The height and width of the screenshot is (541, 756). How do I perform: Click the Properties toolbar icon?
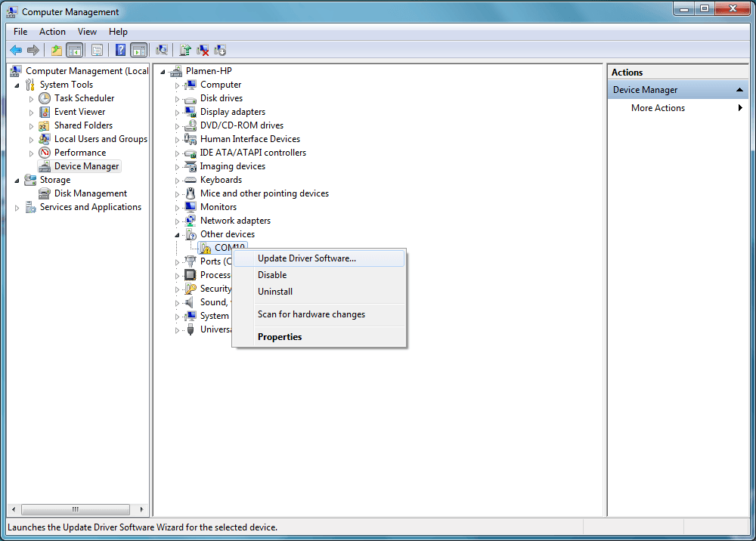tap(97, 51)
